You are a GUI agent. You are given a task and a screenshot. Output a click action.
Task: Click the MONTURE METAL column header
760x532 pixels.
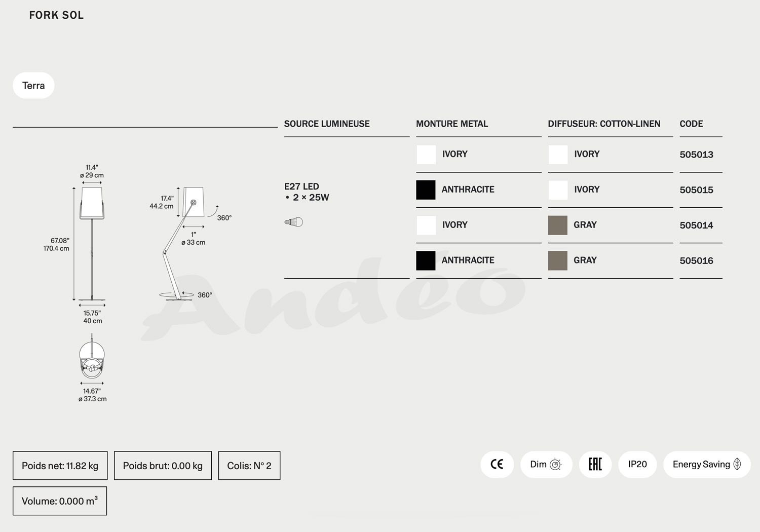(452, 124)
